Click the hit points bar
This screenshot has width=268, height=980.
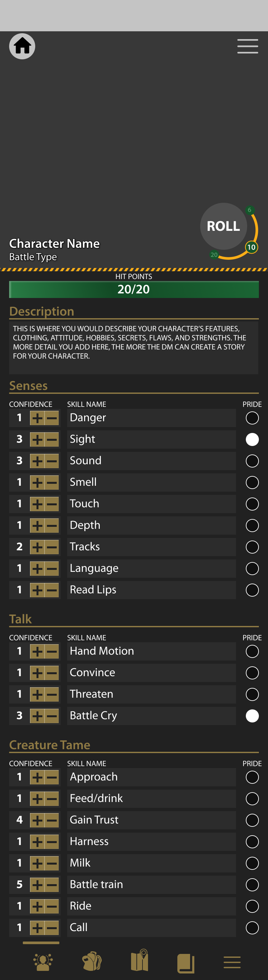point(134,289)
